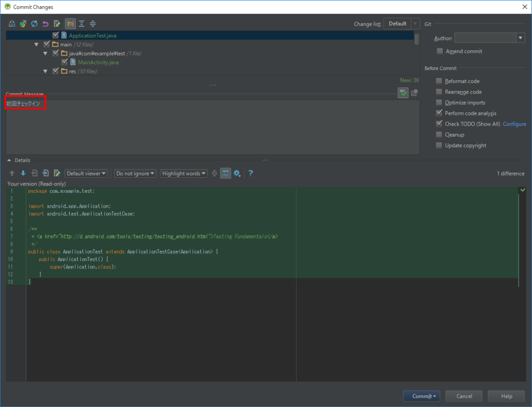The image size is (532, 407).
Task: Click the Show Diff toolbar icon
Action: click(x=12, y=24)
